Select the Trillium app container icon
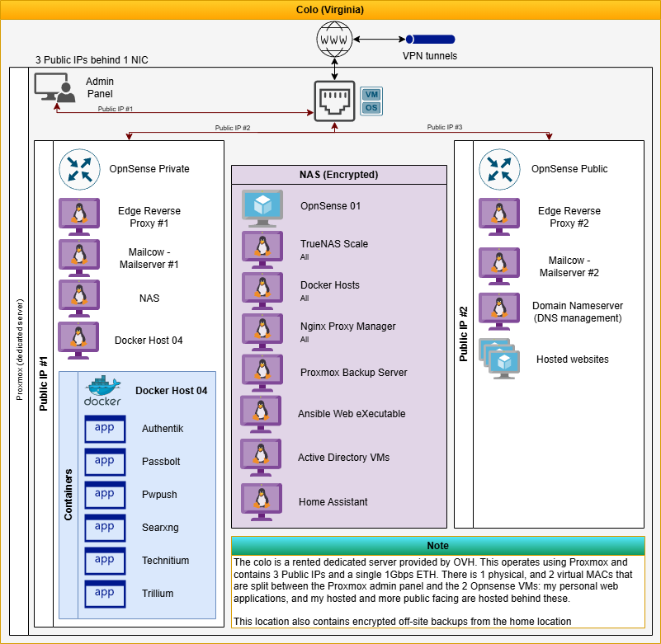Screen dimensions: 661x644 (x=105, y=594)
